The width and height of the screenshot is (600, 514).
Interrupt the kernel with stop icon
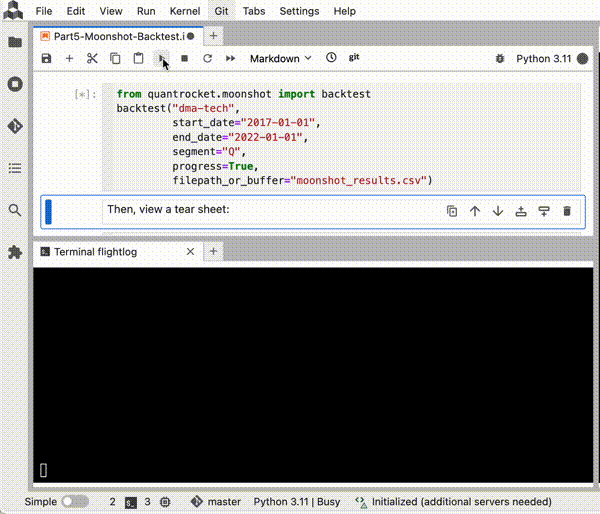[x=184, y=59]
